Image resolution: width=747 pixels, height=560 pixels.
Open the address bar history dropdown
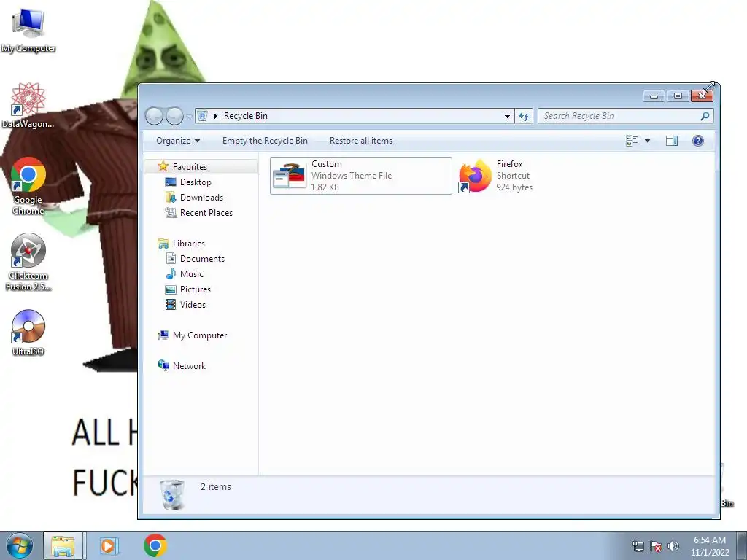point(507,116)
